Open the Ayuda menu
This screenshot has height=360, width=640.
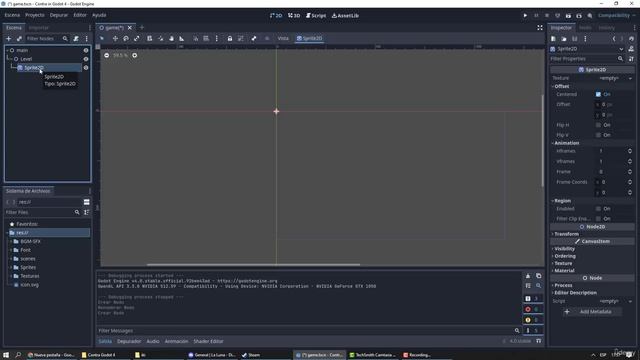tap(99, 15)
